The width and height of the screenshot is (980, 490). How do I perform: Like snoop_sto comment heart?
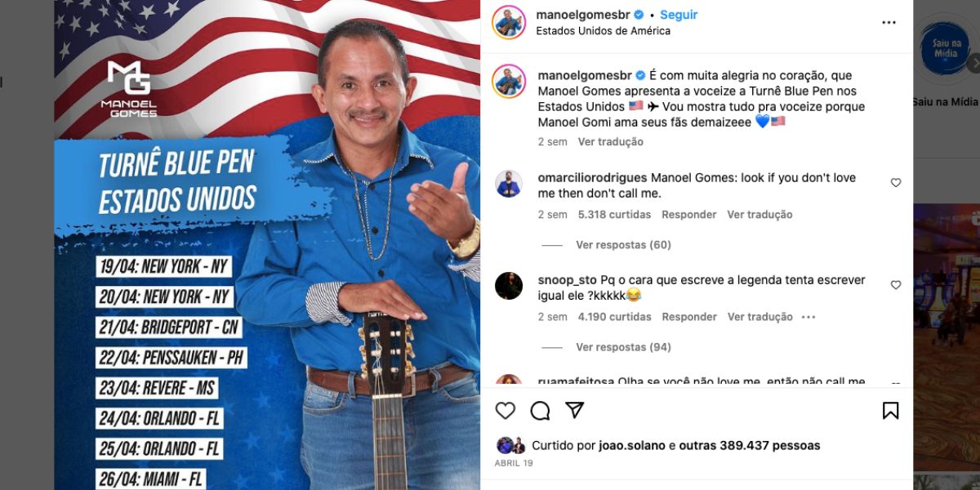pos(896,285)
